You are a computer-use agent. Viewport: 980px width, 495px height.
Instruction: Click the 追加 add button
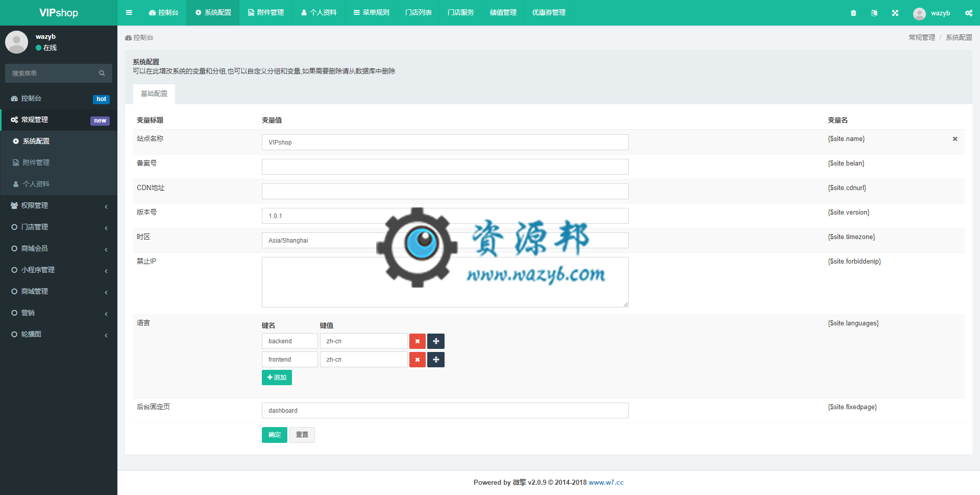[277, 378]
